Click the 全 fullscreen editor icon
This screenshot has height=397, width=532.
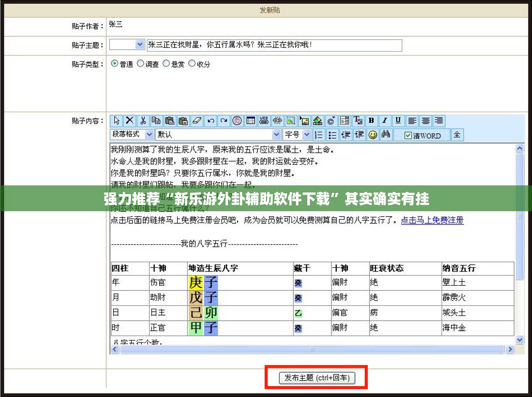click(457, 135)
